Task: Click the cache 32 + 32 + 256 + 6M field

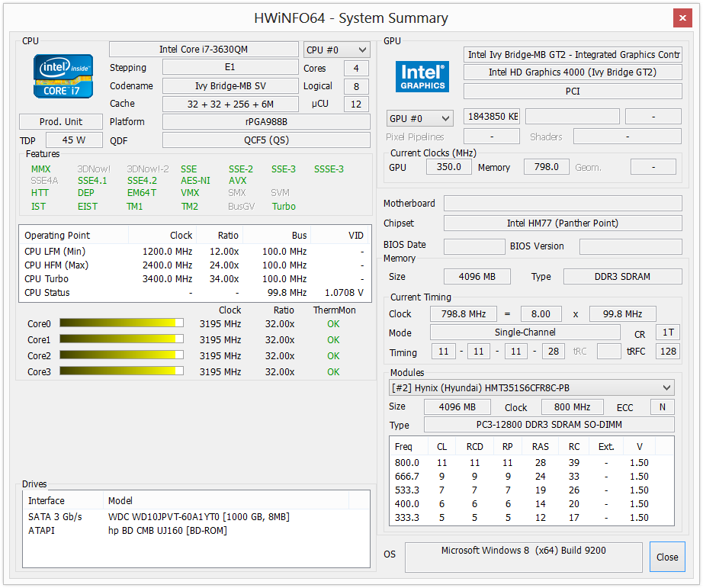Action: tap(230, 104)
